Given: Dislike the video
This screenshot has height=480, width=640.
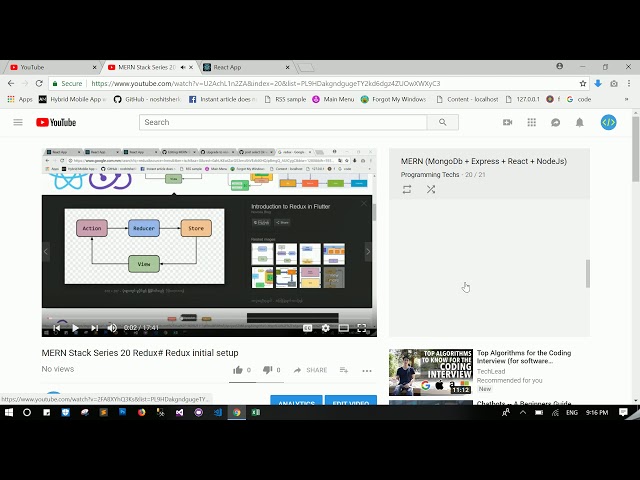Looking at the screenshot, I should tap(267, 370).
